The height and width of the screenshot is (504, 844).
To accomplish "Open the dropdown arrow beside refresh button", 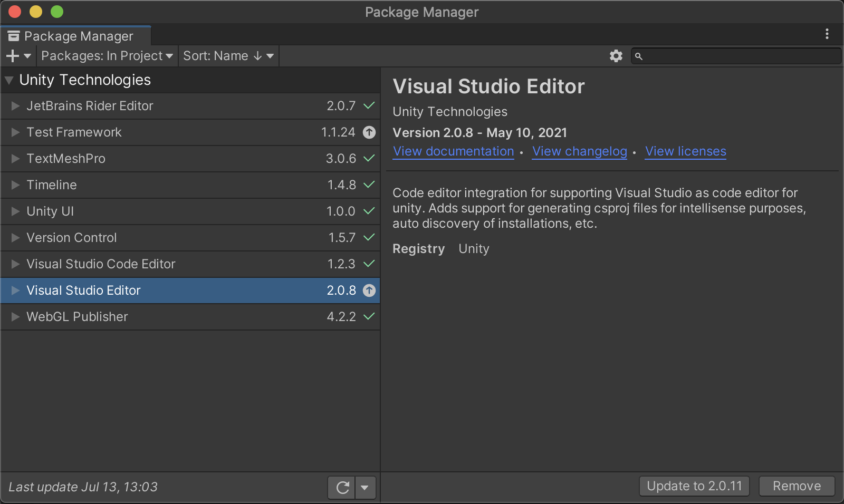I will [x=365, y=488].
